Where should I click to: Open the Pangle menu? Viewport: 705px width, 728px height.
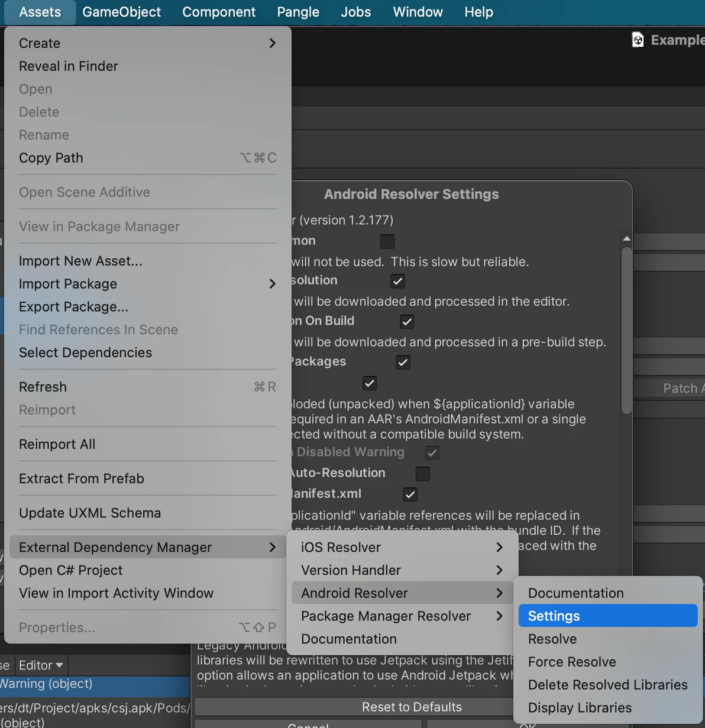click(x=298, y=12)
